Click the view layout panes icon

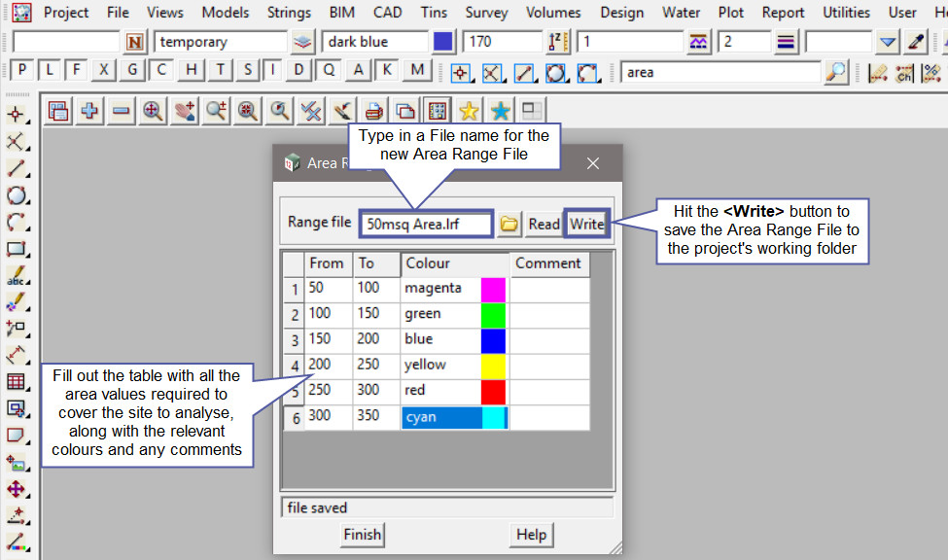coord(532,111)
